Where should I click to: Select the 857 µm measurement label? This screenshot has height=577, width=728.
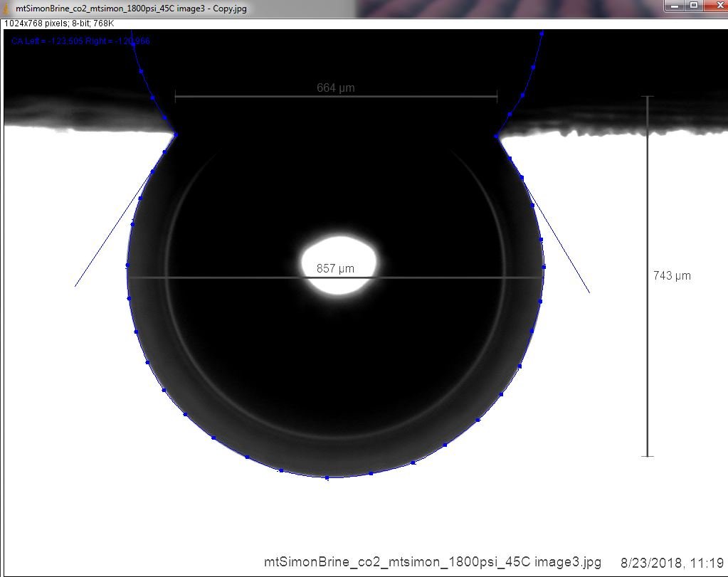[x=335, y=268]
